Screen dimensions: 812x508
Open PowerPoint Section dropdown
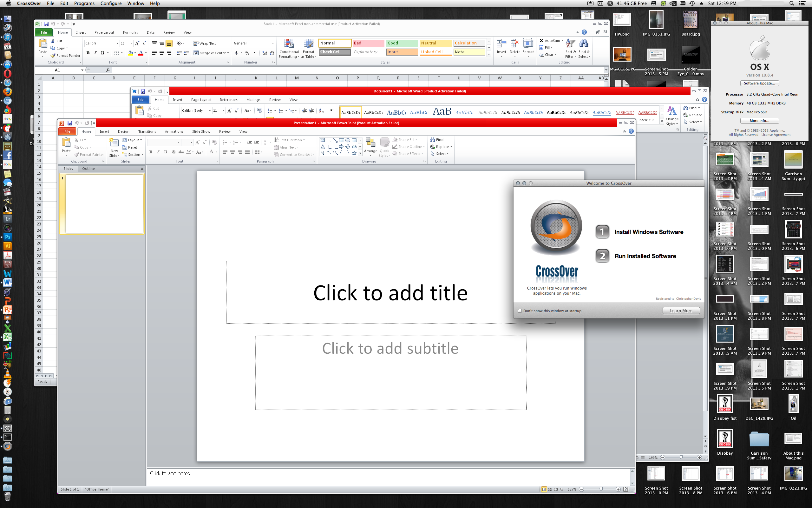[133, 155]
